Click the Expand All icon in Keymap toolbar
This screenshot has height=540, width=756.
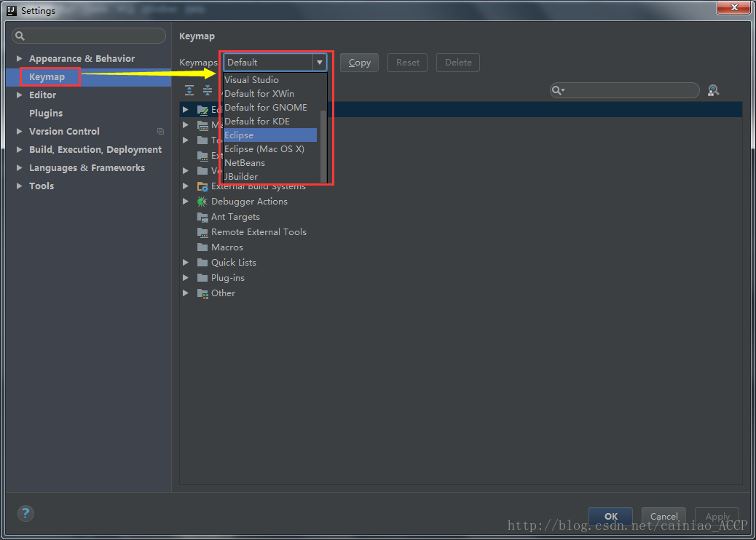[189, 90]
